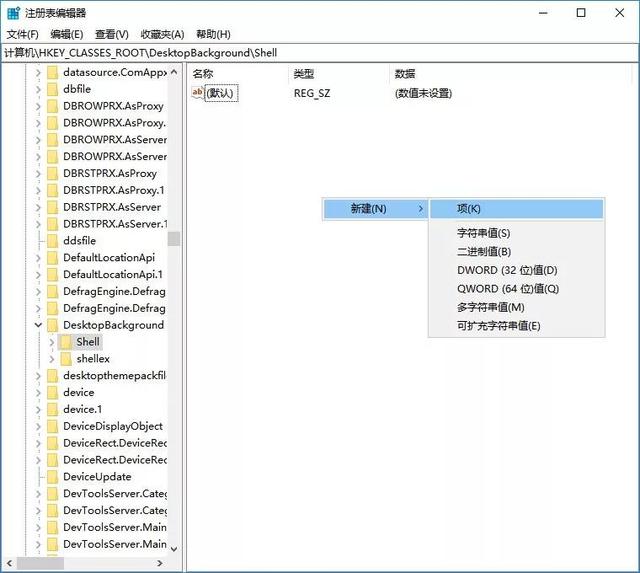Select the DeviceUpdate tree item
The image size is (640, 573).
97,477
